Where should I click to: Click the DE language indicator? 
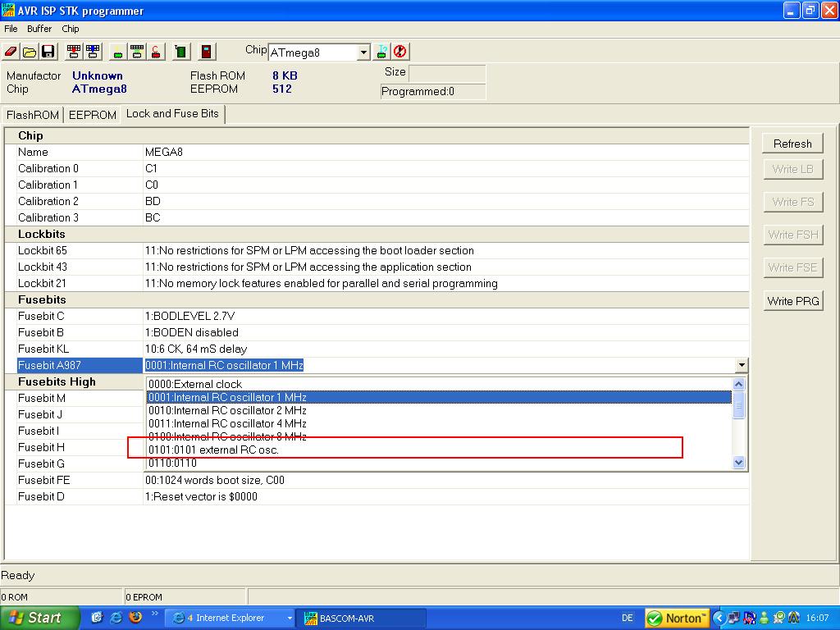pyautogui.click(x=627, y=618)
